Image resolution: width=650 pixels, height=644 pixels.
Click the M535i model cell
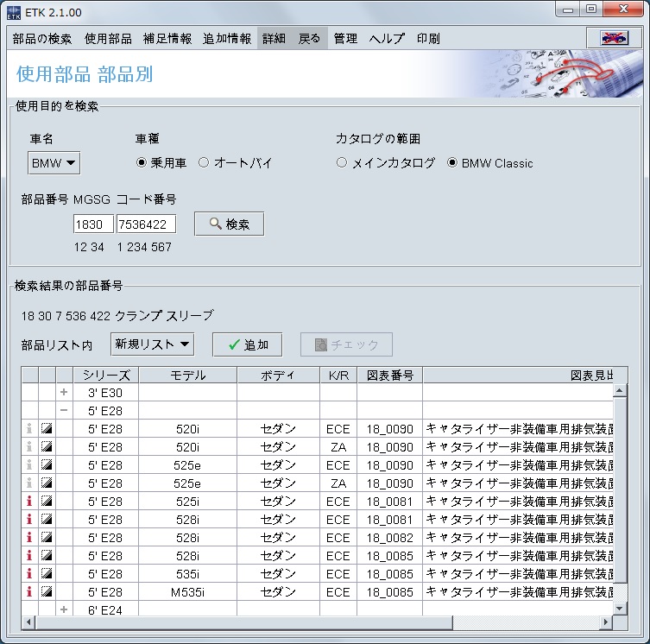click(188, 591)
